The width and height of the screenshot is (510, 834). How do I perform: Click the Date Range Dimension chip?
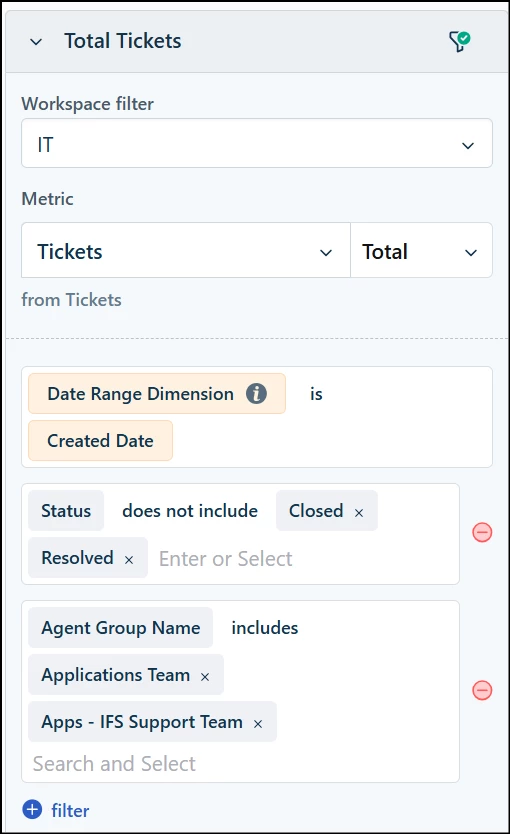tap(157, 394)
